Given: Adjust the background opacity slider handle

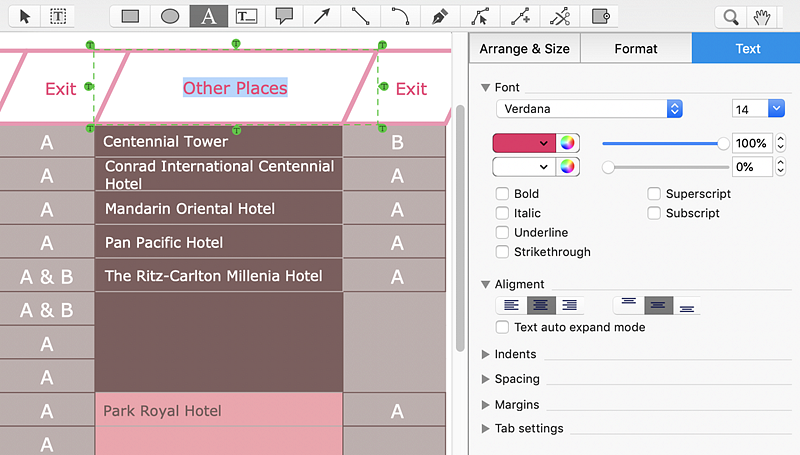Looking at the screenshot, I should tap(608, 167).
